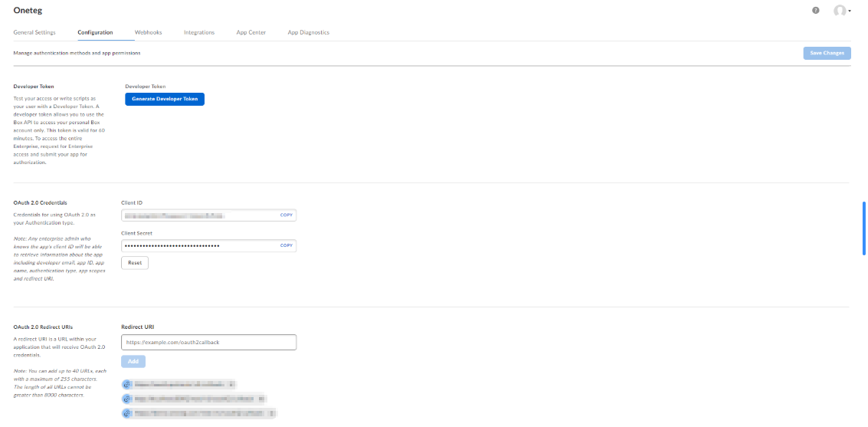Select the App Center tab
Viewport: 868px width, 427px height.
pos(251,32)
